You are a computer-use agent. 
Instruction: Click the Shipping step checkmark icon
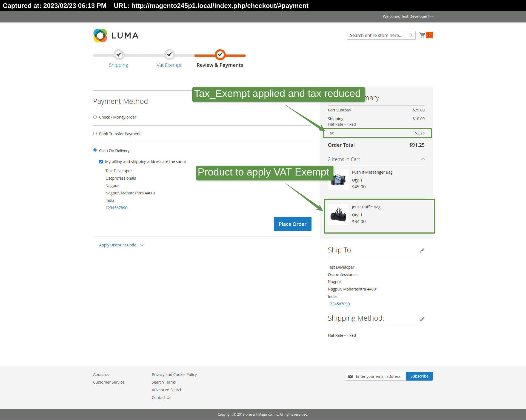118,55
